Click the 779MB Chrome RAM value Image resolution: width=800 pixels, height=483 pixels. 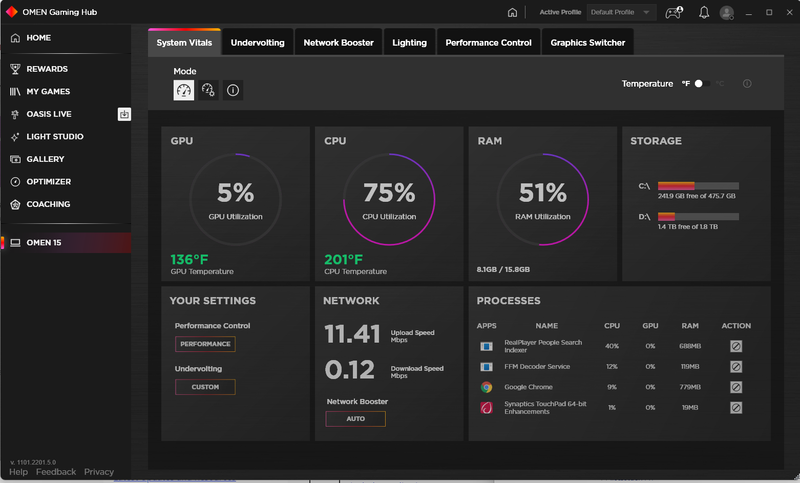point(690,387)
